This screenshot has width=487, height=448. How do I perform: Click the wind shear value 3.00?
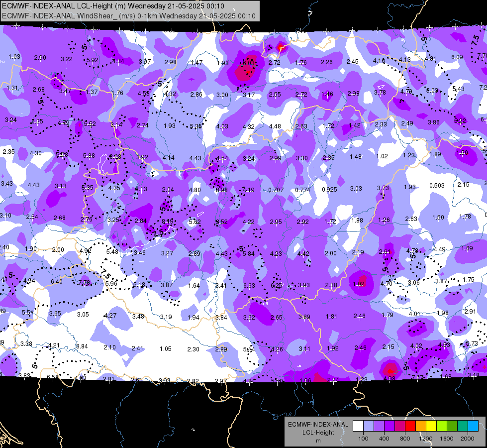tap(222, 95)
